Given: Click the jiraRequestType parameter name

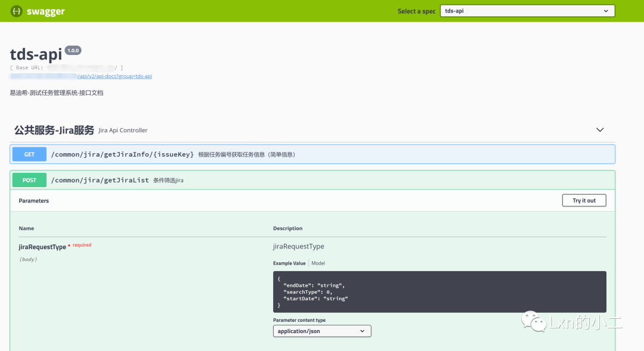Looking at the screenshot, I should pos(42,247).
